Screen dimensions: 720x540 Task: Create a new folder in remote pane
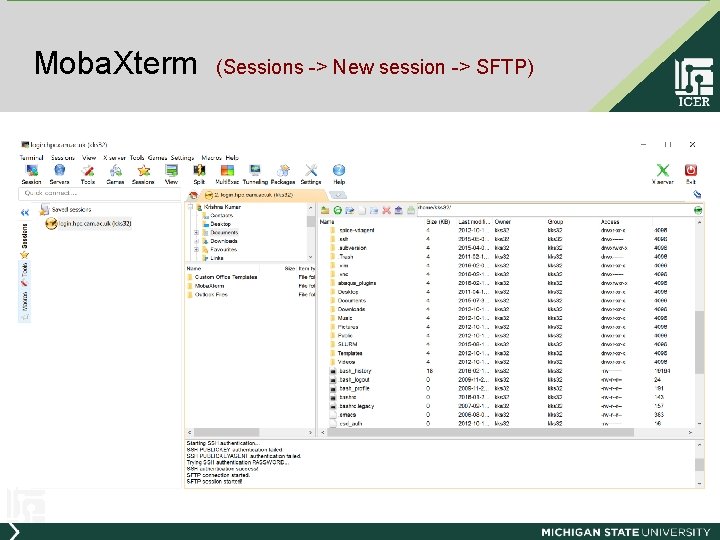(x=374, y=210)
